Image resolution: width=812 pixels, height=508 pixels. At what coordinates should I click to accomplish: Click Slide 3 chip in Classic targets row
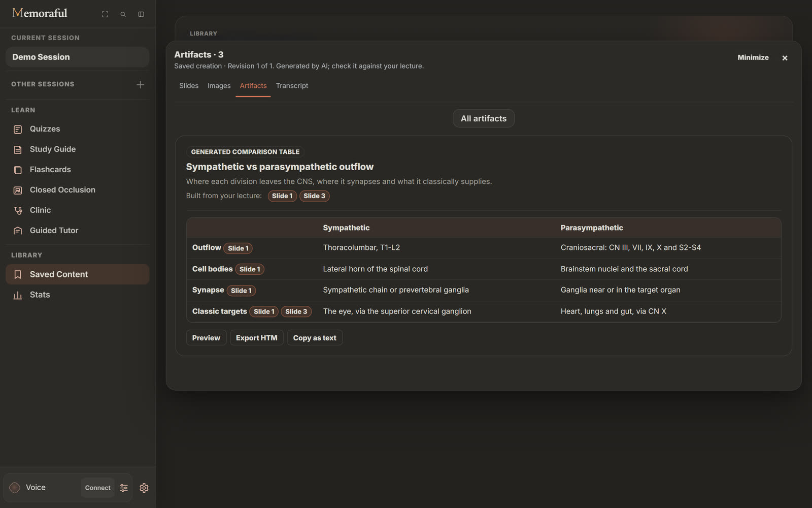[x=296, y=311]
